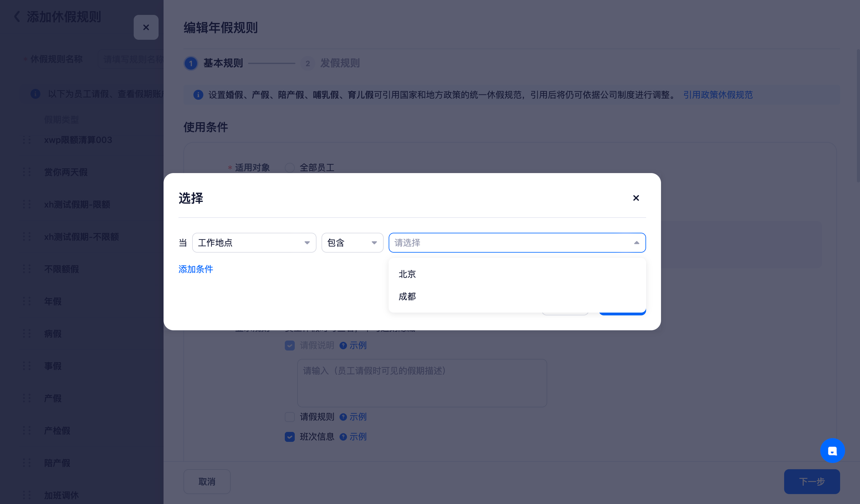The height and width of the screenshot is (504, 860).
Task: Select the 全部员工 radio button
Action: coord(290,167)
